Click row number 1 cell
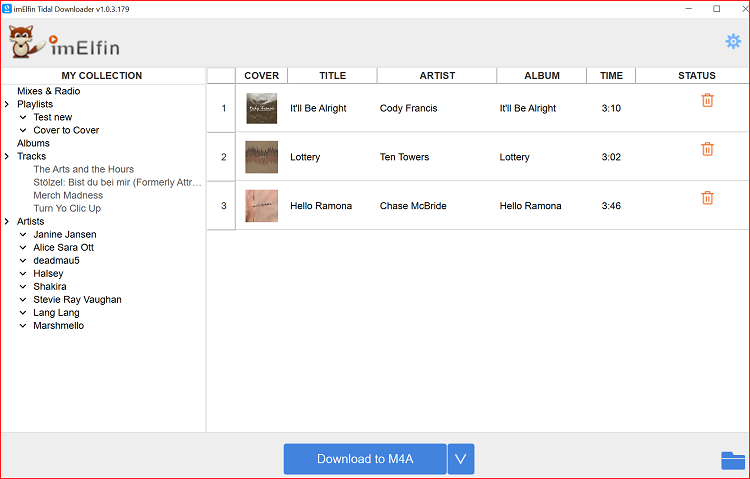The image size is (750, 479). [223, 108]
